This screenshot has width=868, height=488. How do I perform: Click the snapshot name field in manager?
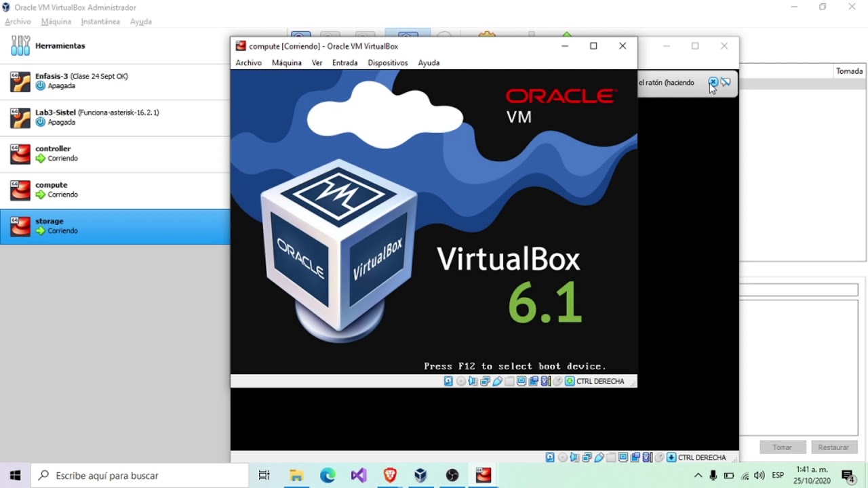tap(798, 290)
